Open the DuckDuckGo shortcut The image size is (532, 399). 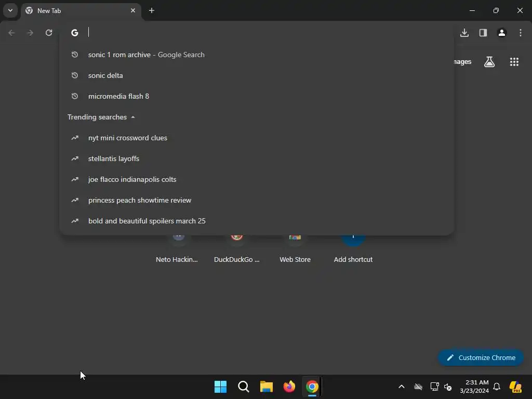pos(236,250)
